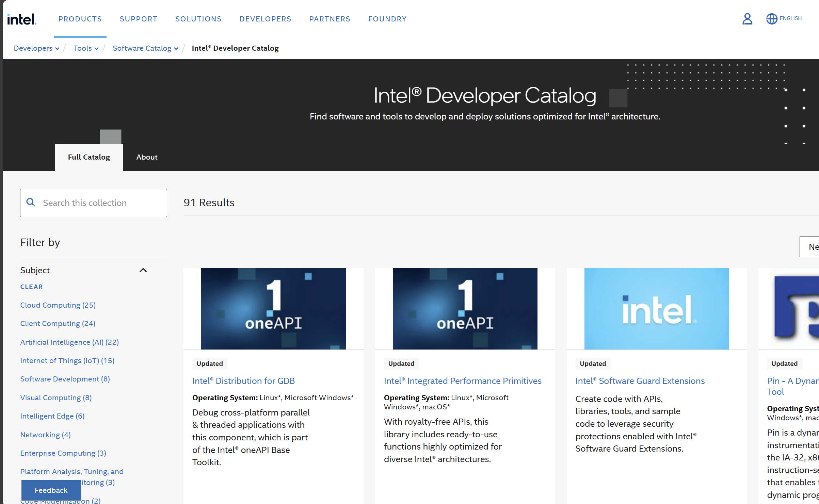Screen dimensions: 819x504
Task: Filter by Artificial Intelligence (AI)
Action: coord(69,342)
